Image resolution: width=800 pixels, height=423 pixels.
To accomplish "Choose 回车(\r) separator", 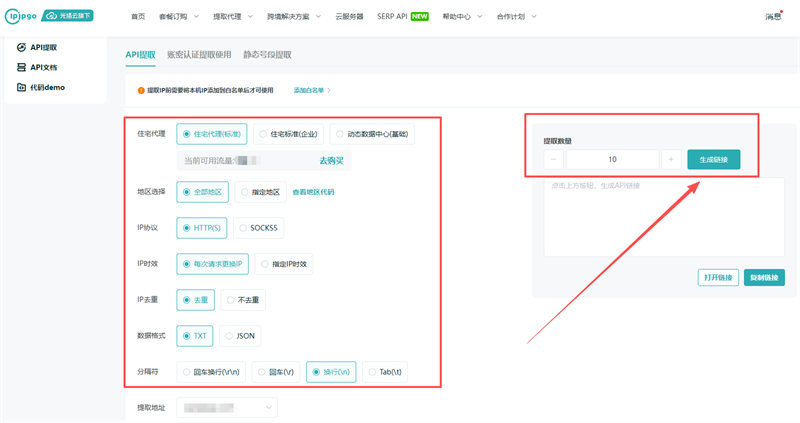I will pyautogui.click(x=276, y=372).
